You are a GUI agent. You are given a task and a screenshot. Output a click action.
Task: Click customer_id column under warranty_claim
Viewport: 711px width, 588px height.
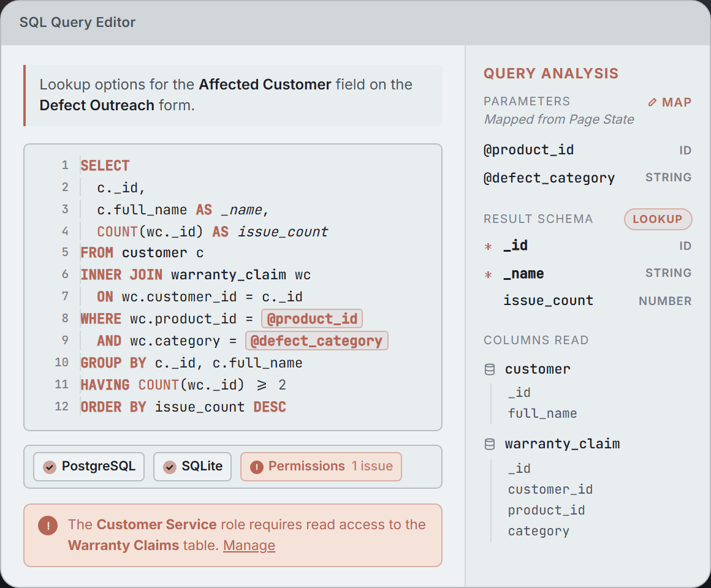(550, 489)
